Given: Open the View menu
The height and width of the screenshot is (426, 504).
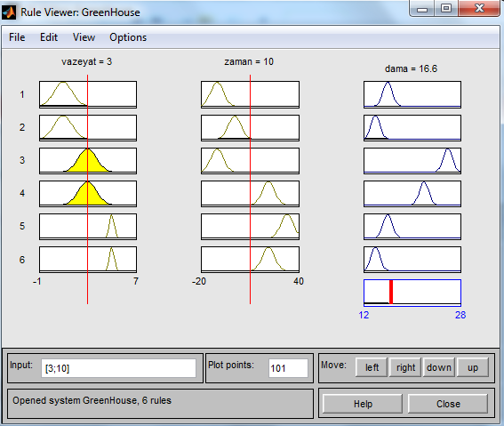Looking at the screenshot, I should (84, 37).
